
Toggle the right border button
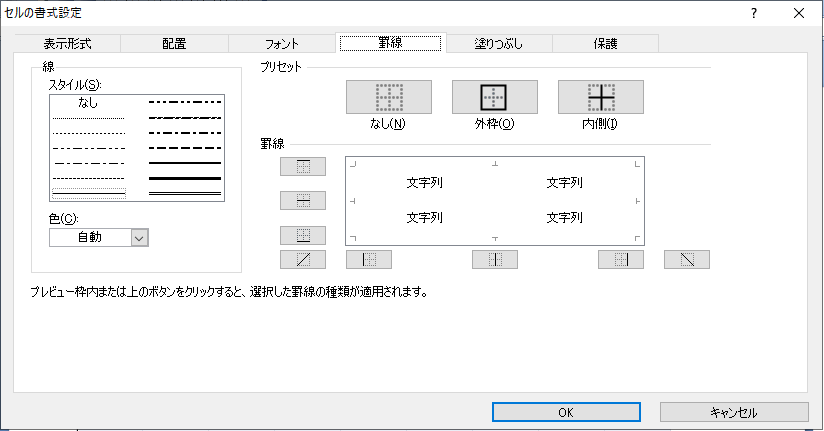click(620, 260)
